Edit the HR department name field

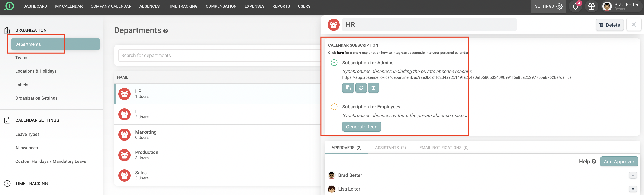click(429, 25)
